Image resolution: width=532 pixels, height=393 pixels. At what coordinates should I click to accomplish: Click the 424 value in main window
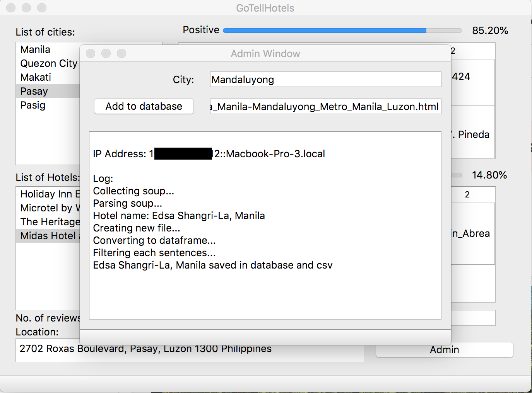[x=461, y=77]
